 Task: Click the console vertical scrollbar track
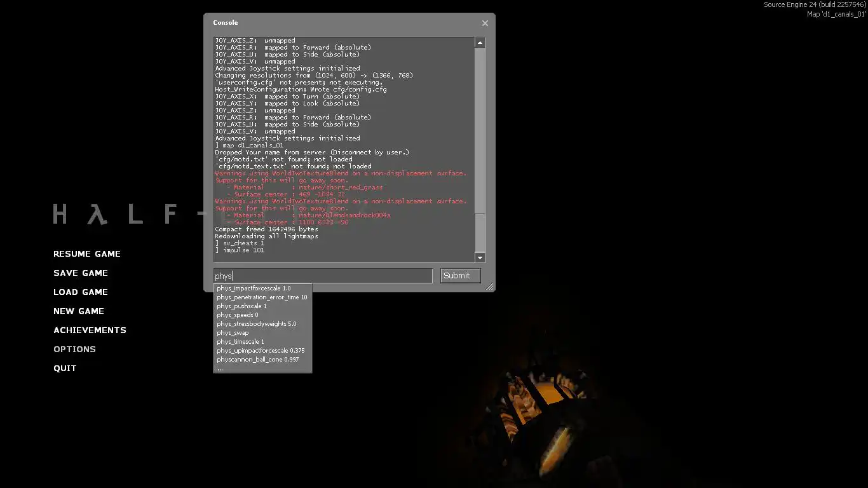click(480, 150)
